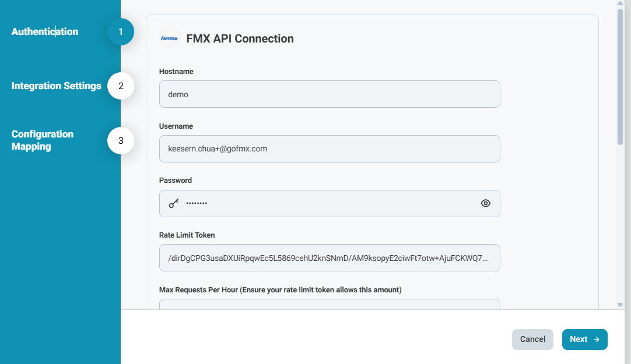The width and height of the screenshot is (631, 364).
Task: Focus the Max Requests Per Hour field
Action: click(329, 304)
